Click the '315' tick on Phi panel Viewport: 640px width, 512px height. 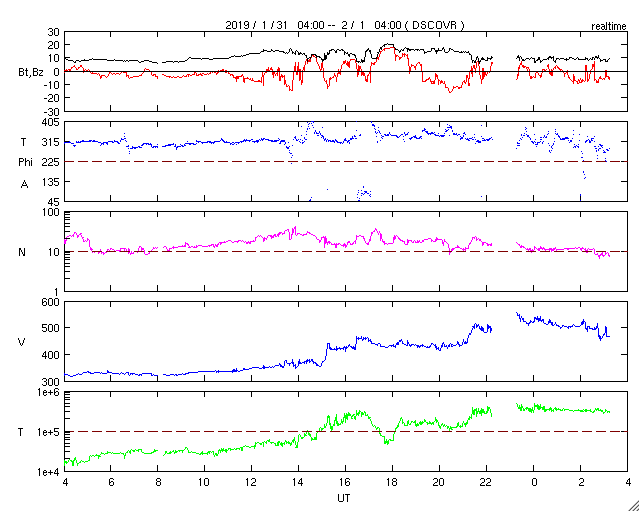(x=51, y=142)
